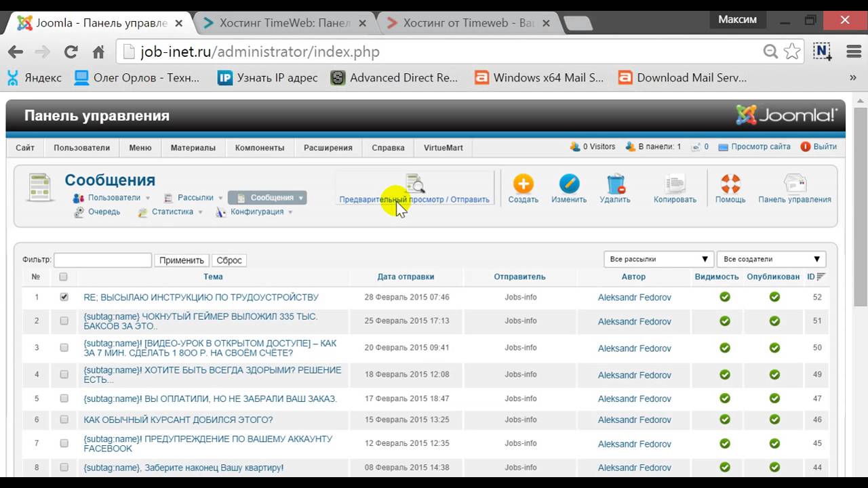This screenshot has width=868, height=488.
Task: Click Aleksandr Fedorov author in row 2
Action: [x=634, y=322]
